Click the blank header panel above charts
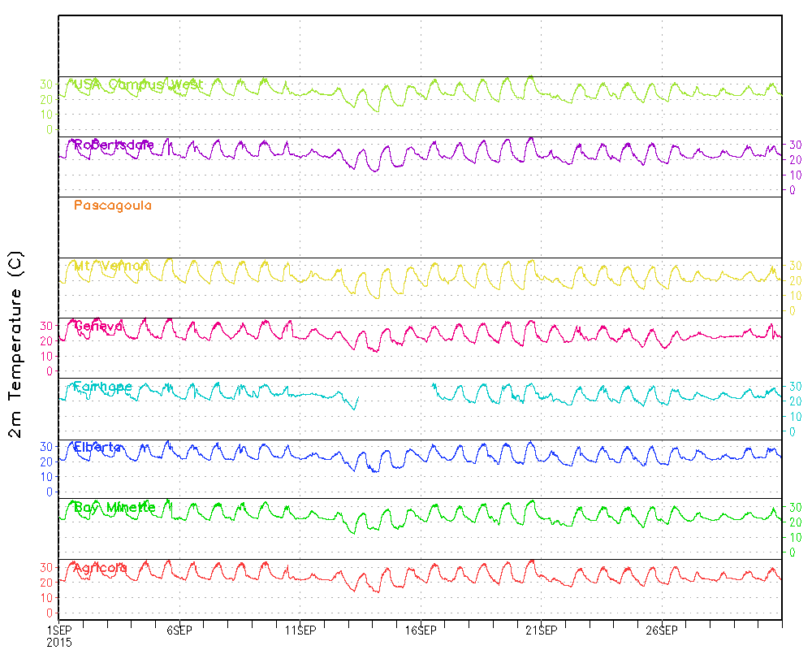 pos(420,45)
